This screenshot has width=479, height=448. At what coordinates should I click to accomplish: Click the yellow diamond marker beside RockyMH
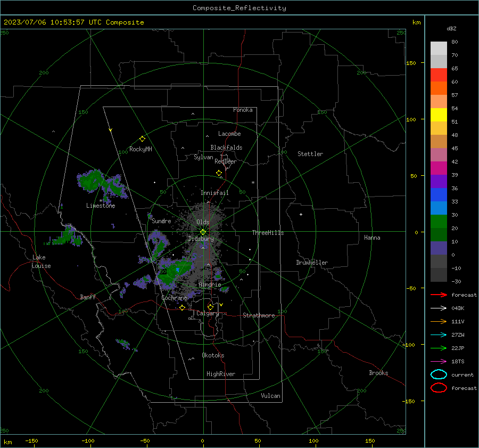(142, 139)
